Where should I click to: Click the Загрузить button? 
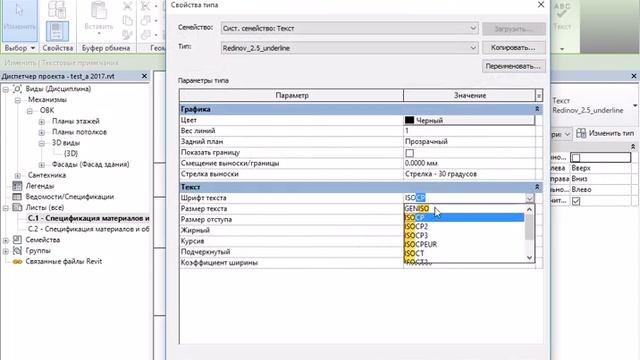[x=513, y=29]
